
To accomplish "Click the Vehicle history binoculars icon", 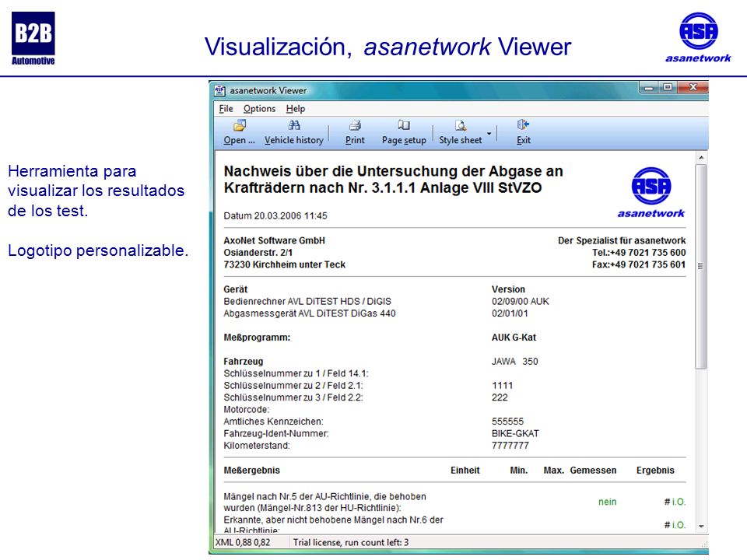I will [x=294, y=124].
